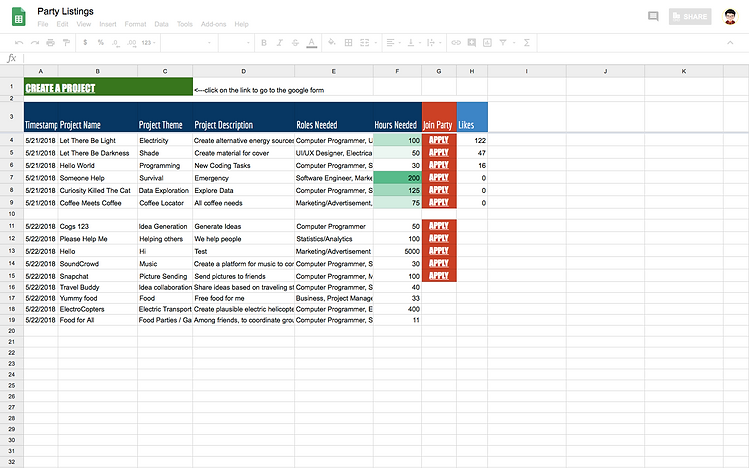
Task: Increase decimal places
Action: (131, 43)
